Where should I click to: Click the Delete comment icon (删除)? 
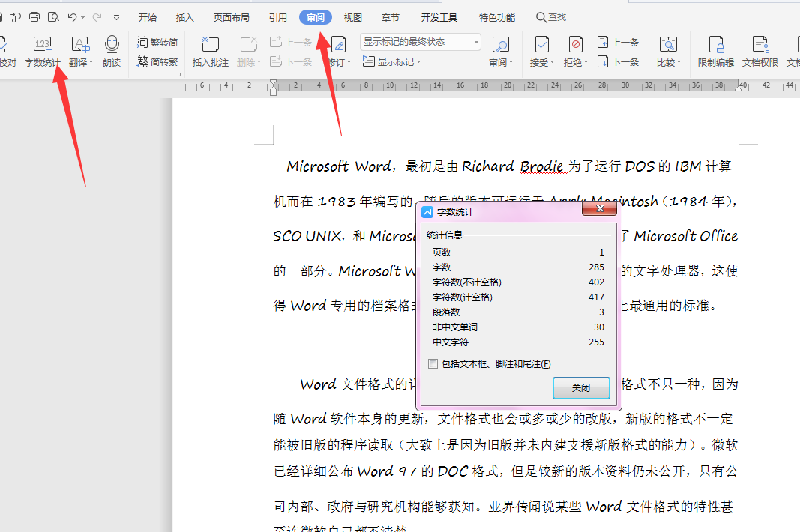248,45
